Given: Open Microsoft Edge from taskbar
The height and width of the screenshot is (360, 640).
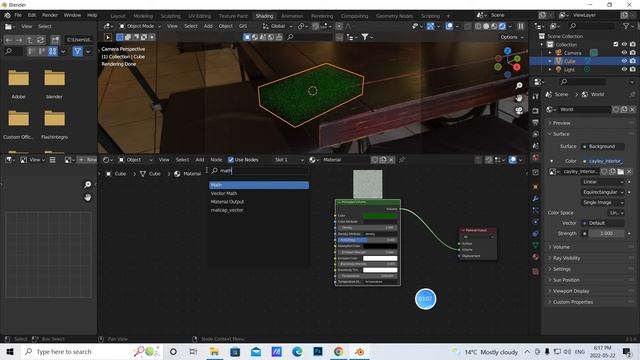Looking at the screenshot, I should click(297, 351).
